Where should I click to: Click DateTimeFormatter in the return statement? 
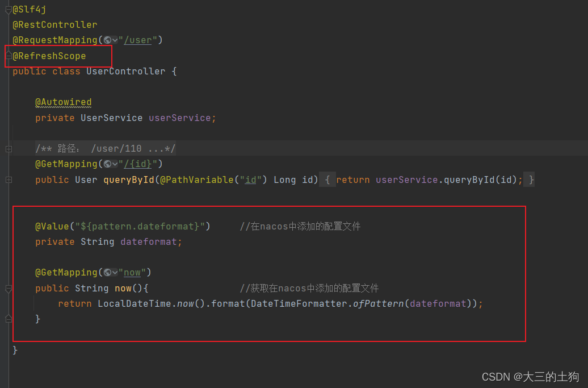click(299, 303)
